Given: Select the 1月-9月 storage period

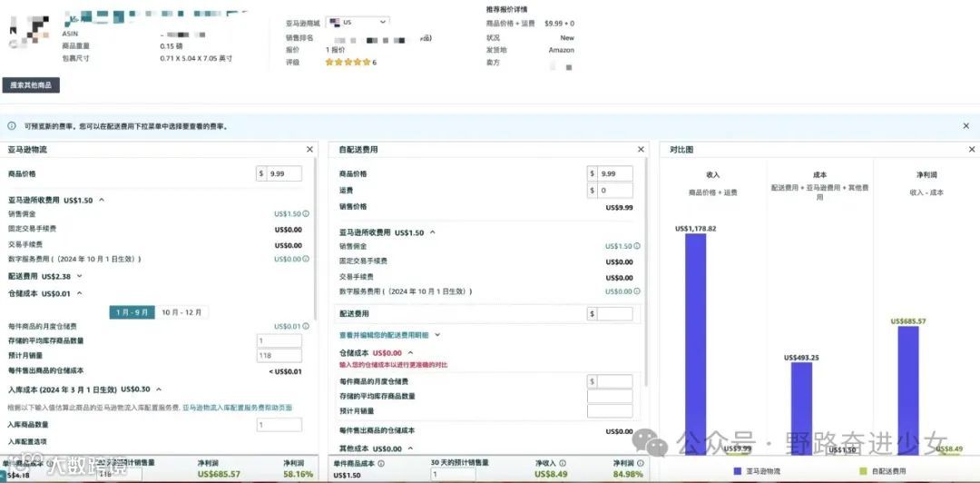Looking at the screenshot, I should (132, 312).
